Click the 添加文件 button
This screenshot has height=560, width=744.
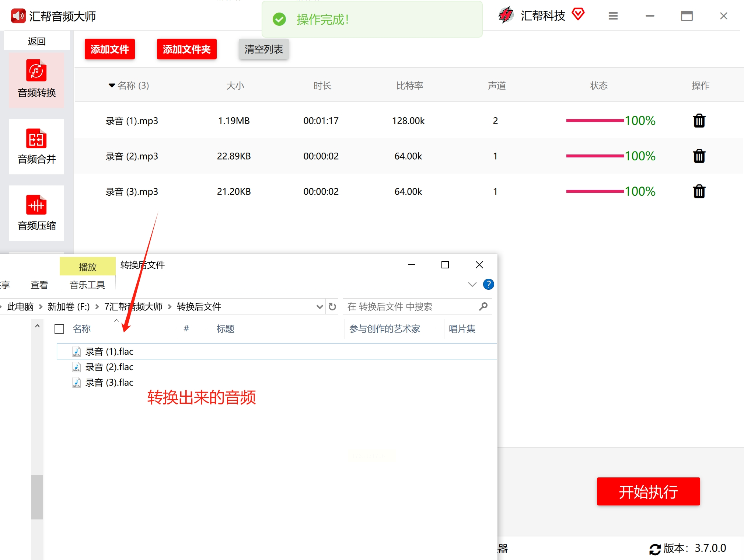point(109,49)
